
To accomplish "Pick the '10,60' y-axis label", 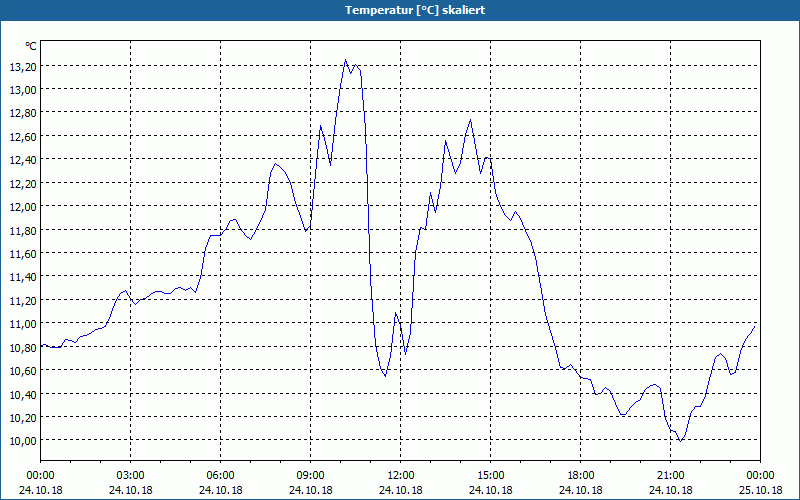I will coord(23,371).
